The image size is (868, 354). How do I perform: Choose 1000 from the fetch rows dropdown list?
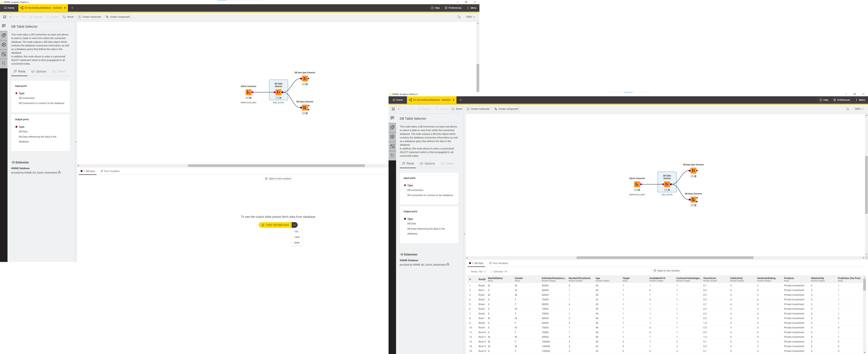pyautogui.click(x=297, y=237)
